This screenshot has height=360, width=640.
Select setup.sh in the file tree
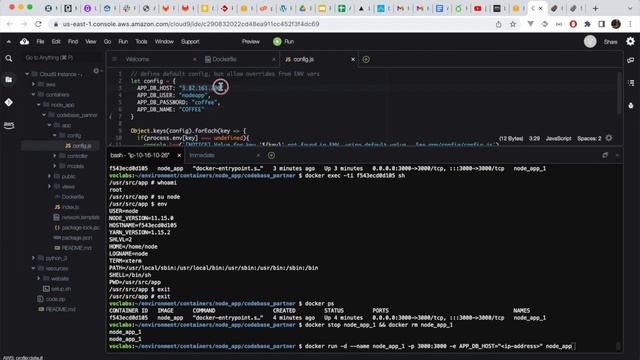coord(60,289)
